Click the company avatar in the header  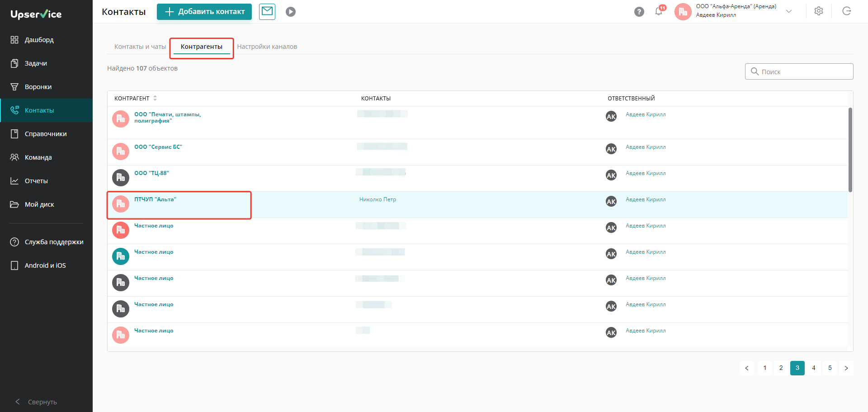click(683, 12)
